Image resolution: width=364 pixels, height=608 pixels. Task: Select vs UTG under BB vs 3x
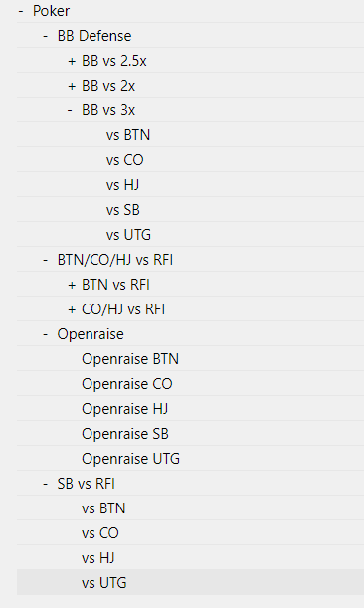128,235
